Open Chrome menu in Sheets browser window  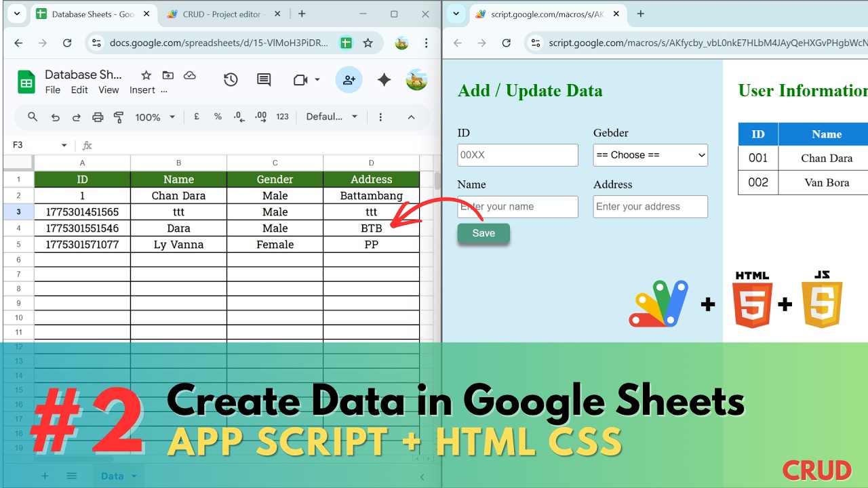426,43
